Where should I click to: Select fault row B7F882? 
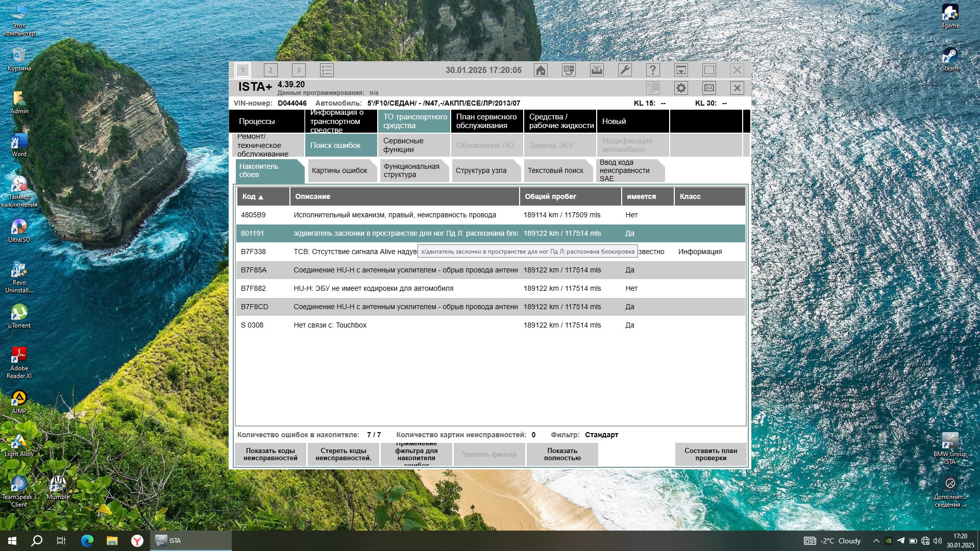[x=491, y=288]
